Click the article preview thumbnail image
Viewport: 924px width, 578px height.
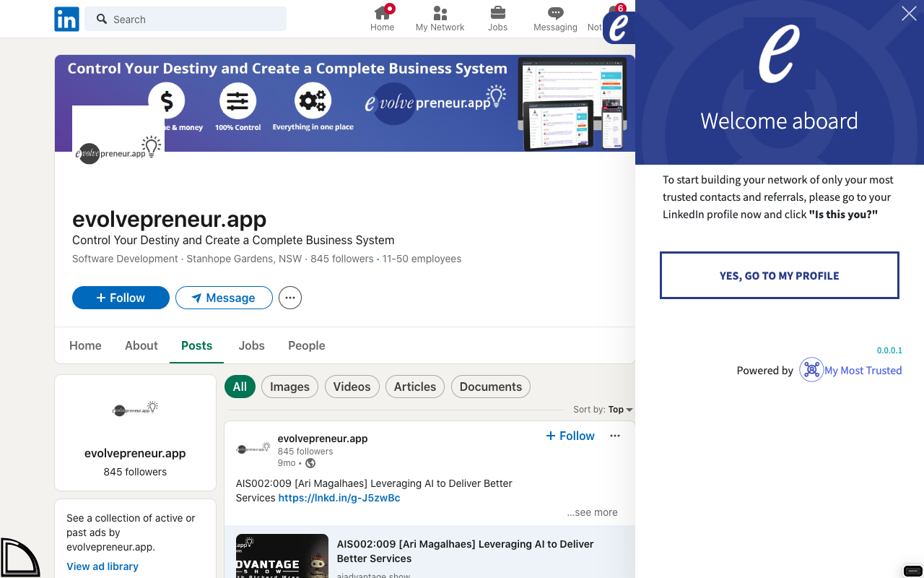(x=282, y=556)
